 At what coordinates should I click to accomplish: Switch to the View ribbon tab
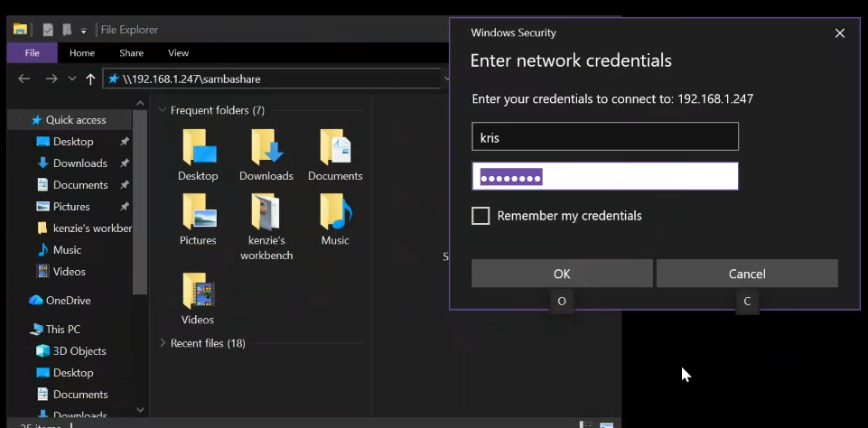[x=178, y=53]
